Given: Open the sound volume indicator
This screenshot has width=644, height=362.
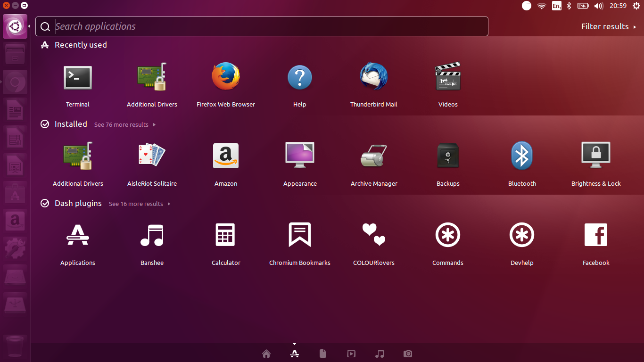Looking at the screenshot, I should coord(599,6).
